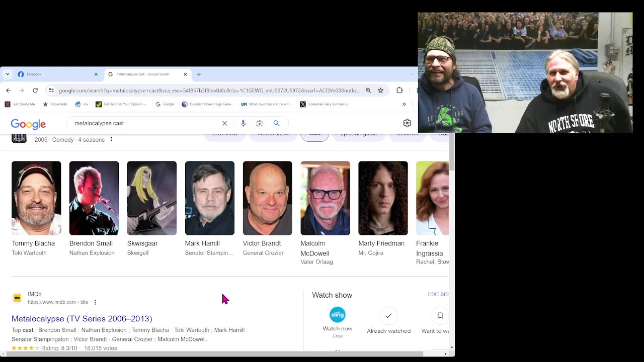Image resolution: width=644 pixels, height=362 pixels.
Task: Open the Chrome tab search dropdown
Action: (7, 74)
